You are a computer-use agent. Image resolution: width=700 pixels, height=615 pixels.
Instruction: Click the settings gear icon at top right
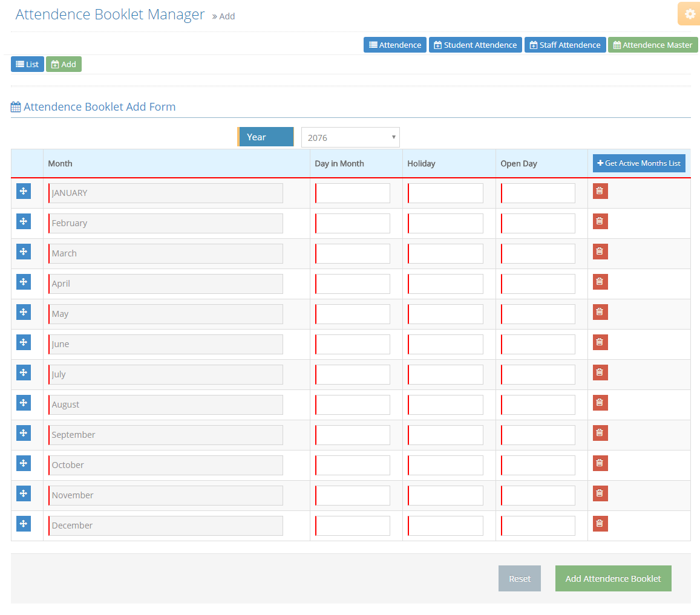[689, 14]
